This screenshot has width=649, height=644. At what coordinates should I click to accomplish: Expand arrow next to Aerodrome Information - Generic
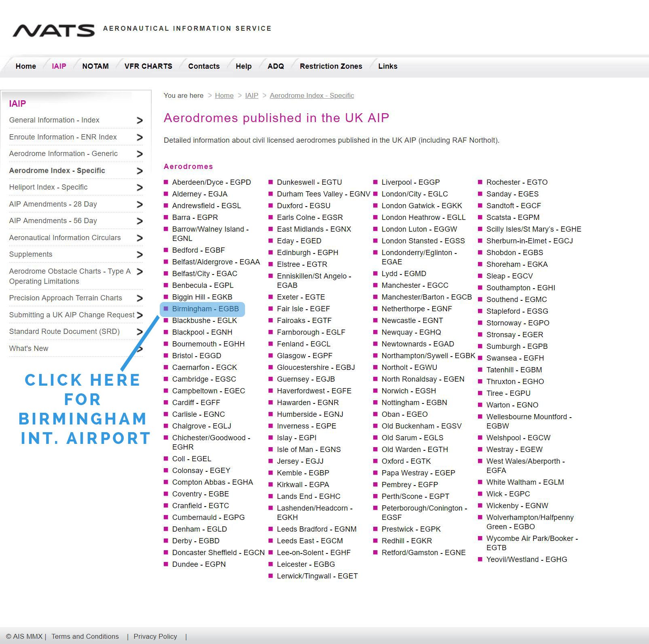point(140,154)
